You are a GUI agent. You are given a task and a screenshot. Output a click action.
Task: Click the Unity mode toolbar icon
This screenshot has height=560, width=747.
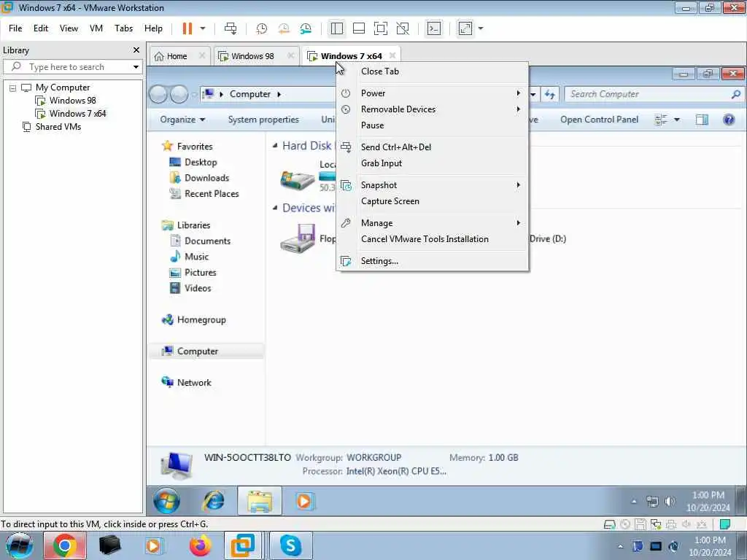[403, 28]
